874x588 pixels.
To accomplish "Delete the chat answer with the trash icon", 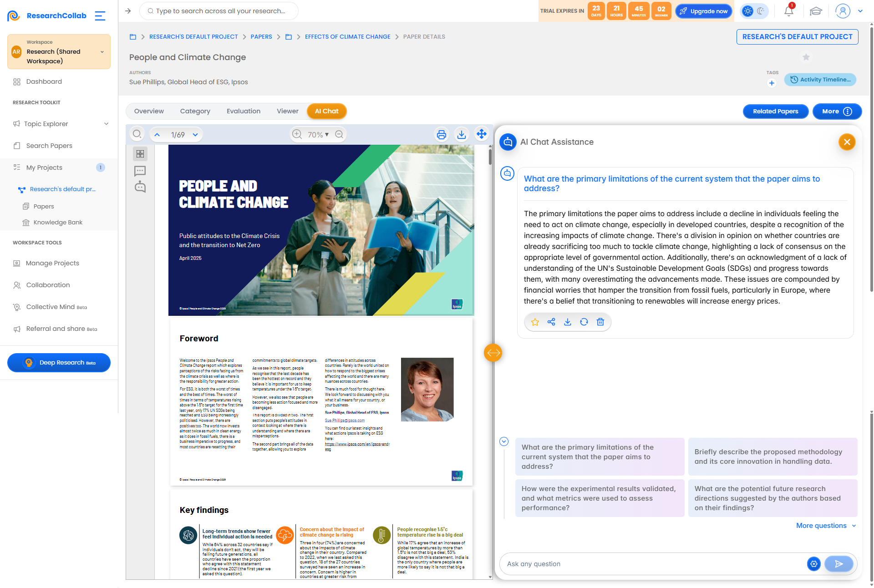I will click(x=600, y=322).
